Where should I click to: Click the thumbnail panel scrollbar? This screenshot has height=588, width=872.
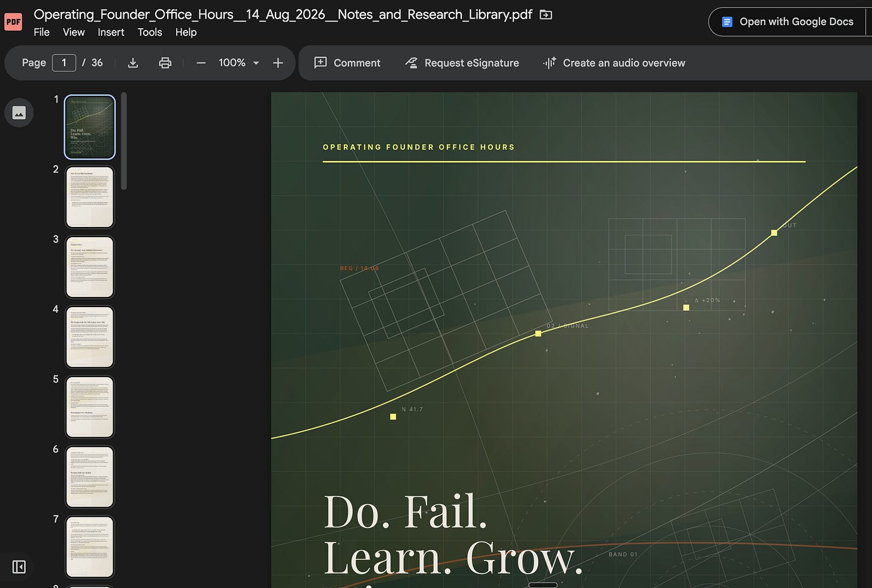124,141
